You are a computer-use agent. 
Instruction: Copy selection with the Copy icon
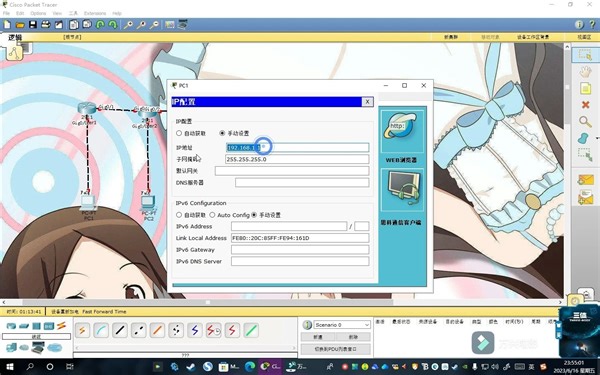coord(74,25)
